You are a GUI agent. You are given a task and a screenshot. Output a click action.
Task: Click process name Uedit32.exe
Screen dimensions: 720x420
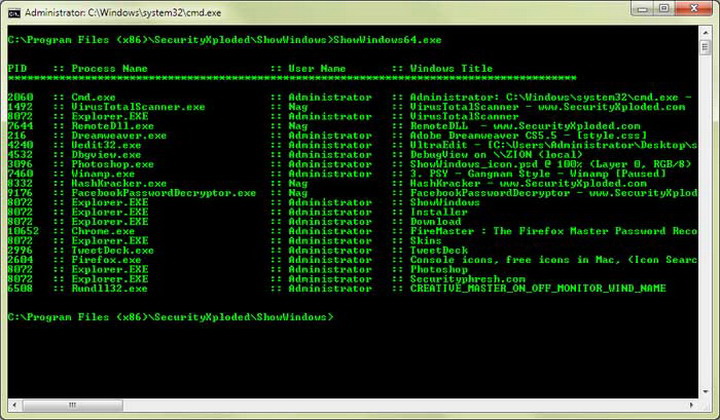click(106, 145)
